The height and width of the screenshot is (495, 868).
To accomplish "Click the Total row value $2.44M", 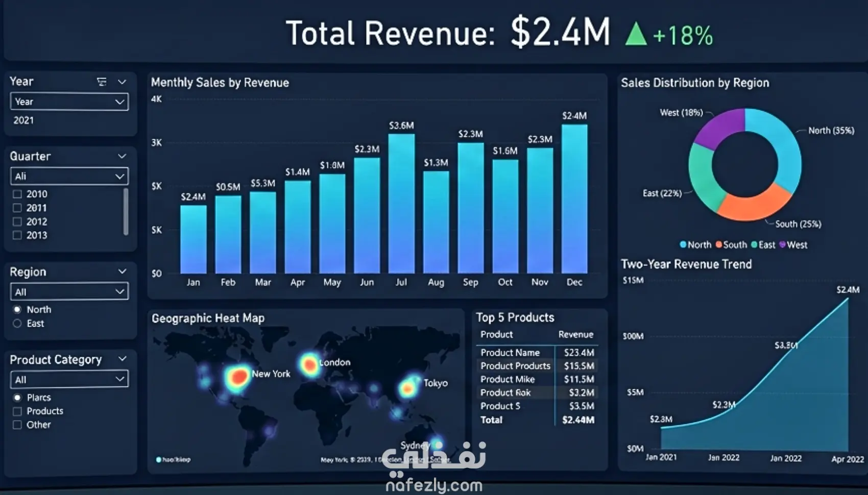I will coord(578,420).
